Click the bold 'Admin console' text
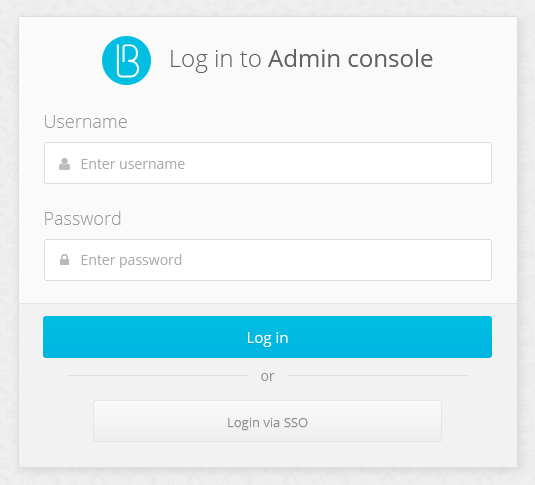The height and width of the screenshot is (485, 535). [350, 58]
